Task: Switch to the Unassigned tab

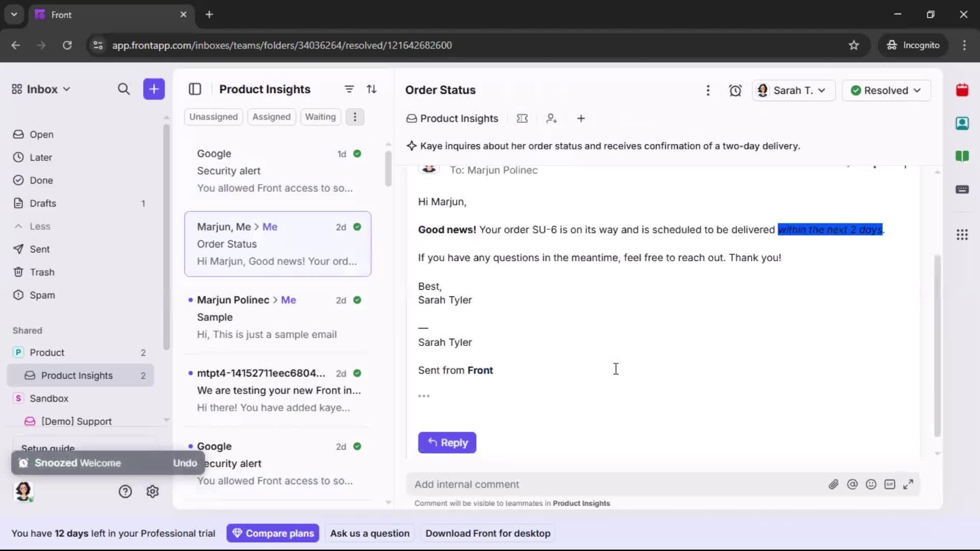Action: (x=213, y=117)
